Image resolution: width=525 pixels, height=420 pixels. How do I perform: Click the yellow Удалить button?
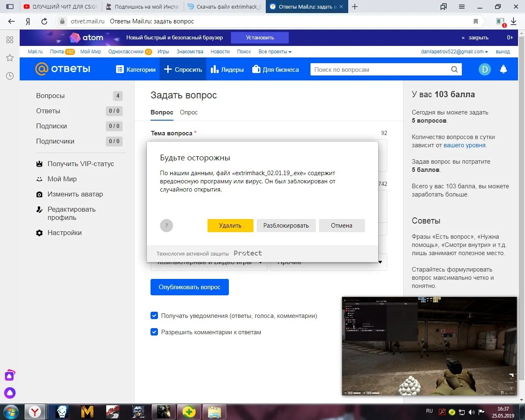(231, 226)
